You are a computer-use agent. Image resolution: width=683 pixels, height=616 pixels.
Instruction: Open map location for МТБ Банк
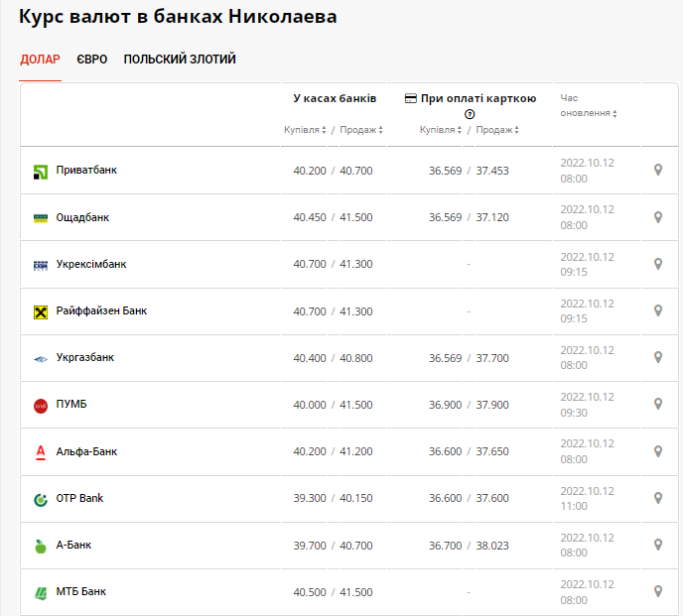point(658,591)
